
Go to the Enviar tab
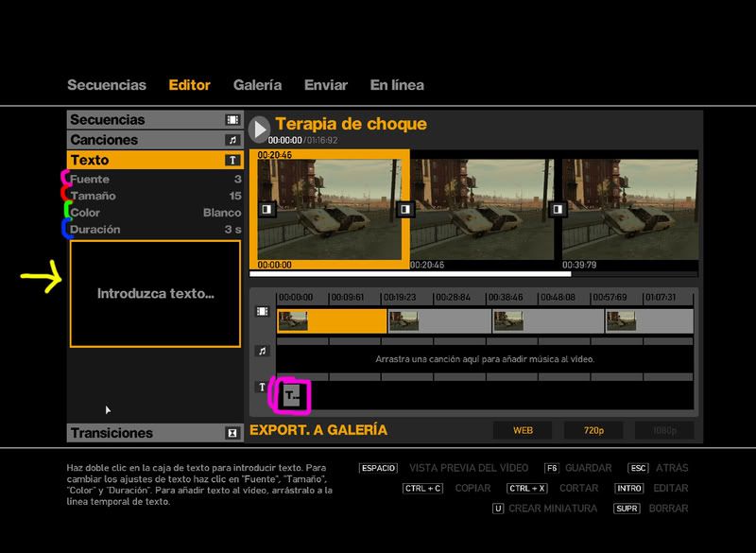point(326,85)
